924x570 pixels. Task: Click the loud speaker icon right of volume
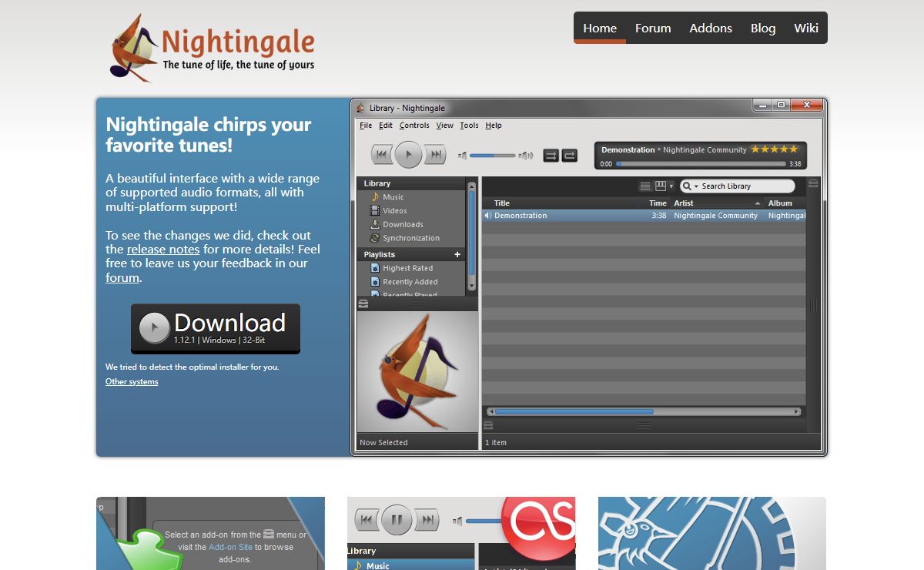point(526,156)
